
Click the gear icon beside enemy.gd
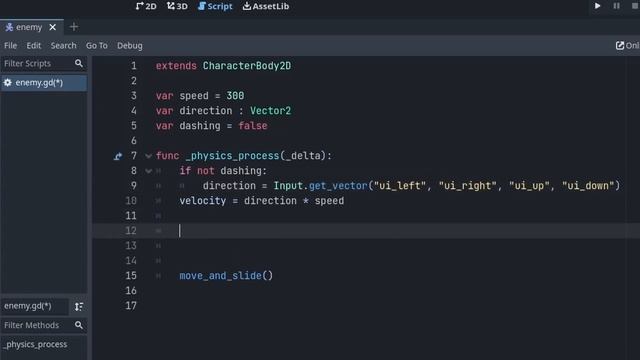8,83
